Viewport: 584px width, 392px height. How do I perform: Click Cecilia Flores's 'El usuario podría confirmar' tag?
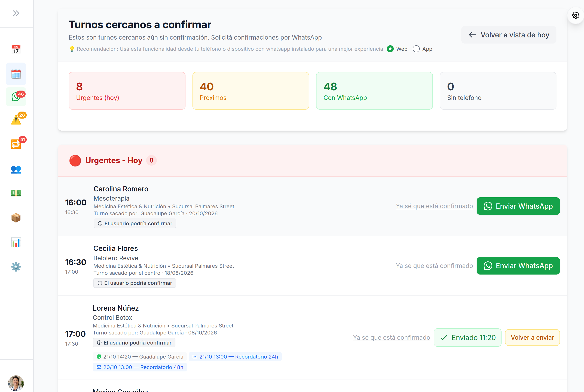(135, 283)
